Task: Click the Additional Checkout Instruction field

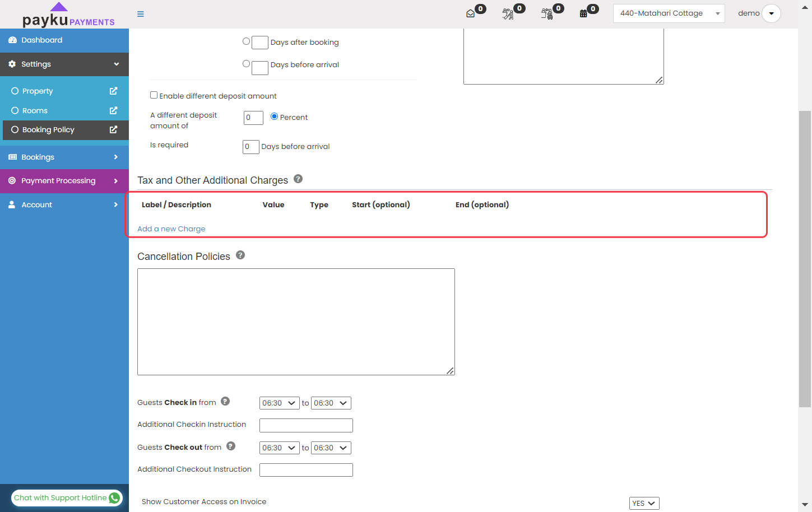Action: tap(306, 470)
